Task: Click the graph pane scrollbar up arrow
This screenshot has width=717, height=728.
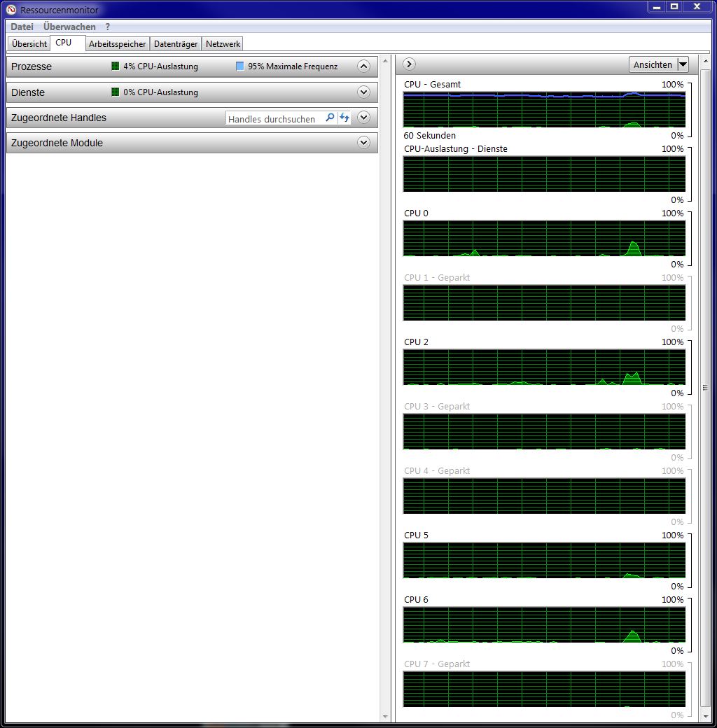Action: (x=705, y=62)
